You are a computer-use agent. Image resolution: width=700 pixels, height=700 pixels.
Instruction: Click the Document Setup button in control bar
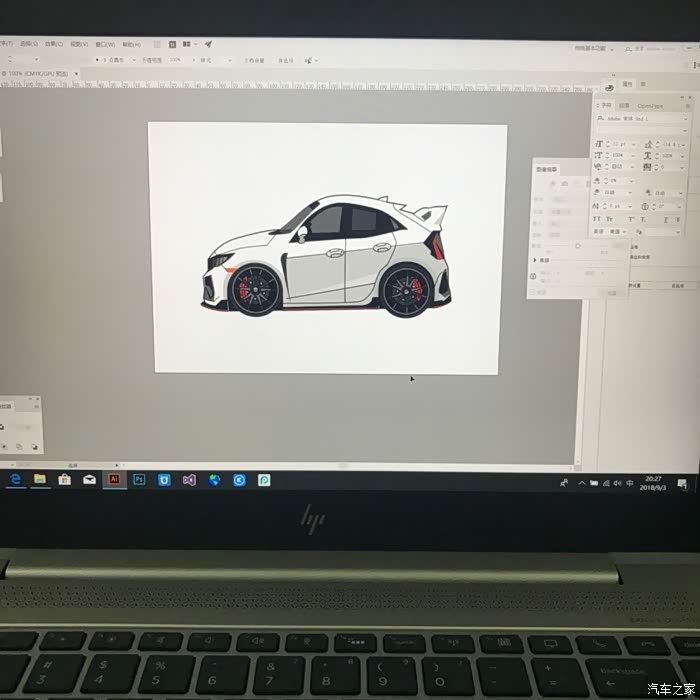point(254,60)
